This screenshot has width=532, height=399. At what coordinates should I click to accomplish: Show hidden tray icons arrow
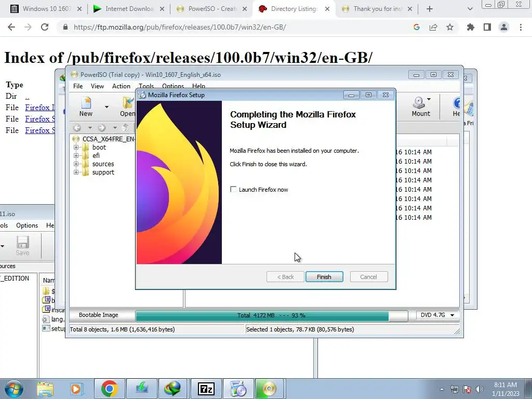click(442, 389)
